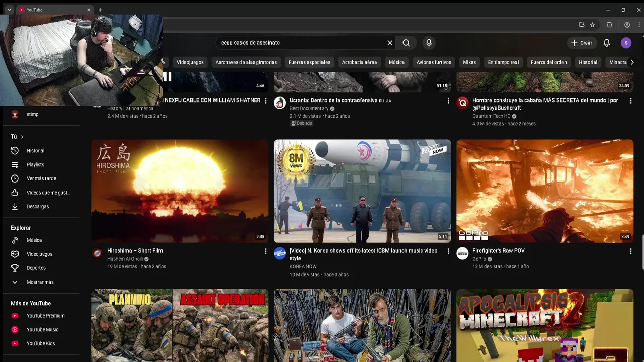The image size is (644, 362).
Task: Visit the Hashem Al-Ghaili channel avatar
Action: (x=97, y=253)
